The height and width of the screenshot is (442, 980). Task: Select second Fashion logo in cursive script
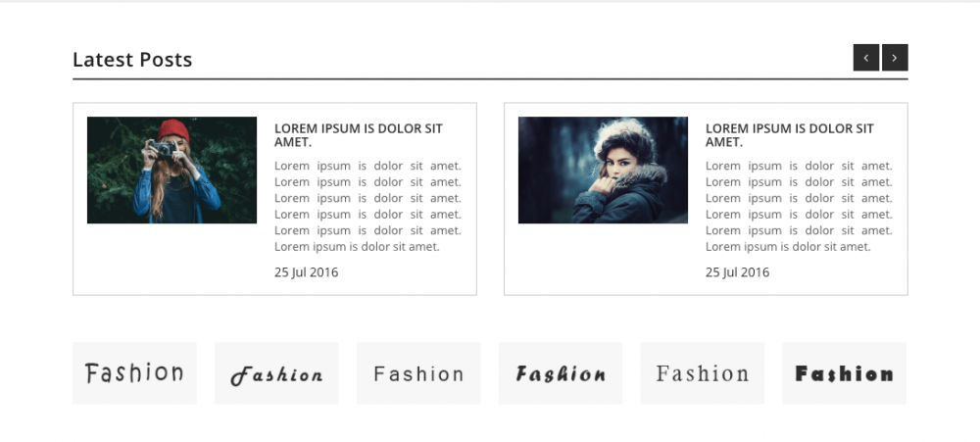pyautogui.click(x=277, y=373)
